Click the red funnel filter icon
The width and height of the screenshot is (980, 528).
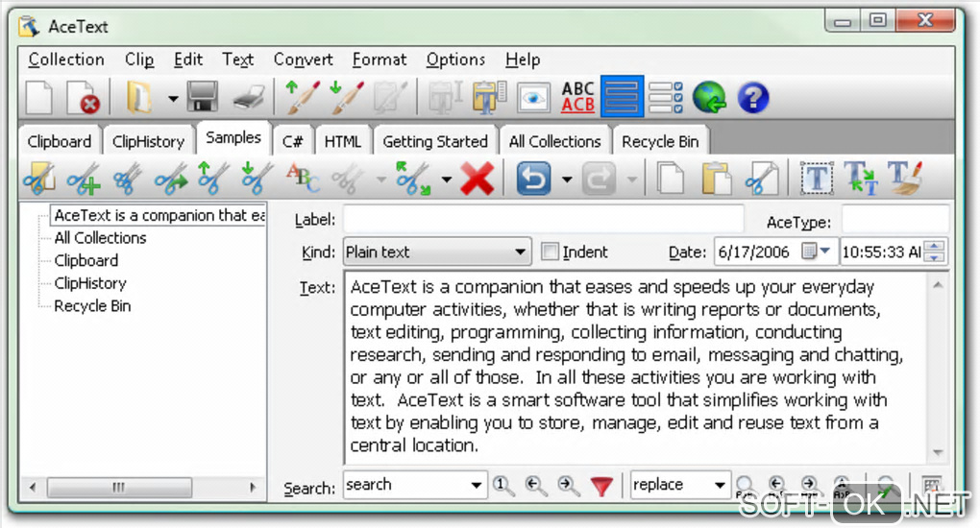(601, 486)
